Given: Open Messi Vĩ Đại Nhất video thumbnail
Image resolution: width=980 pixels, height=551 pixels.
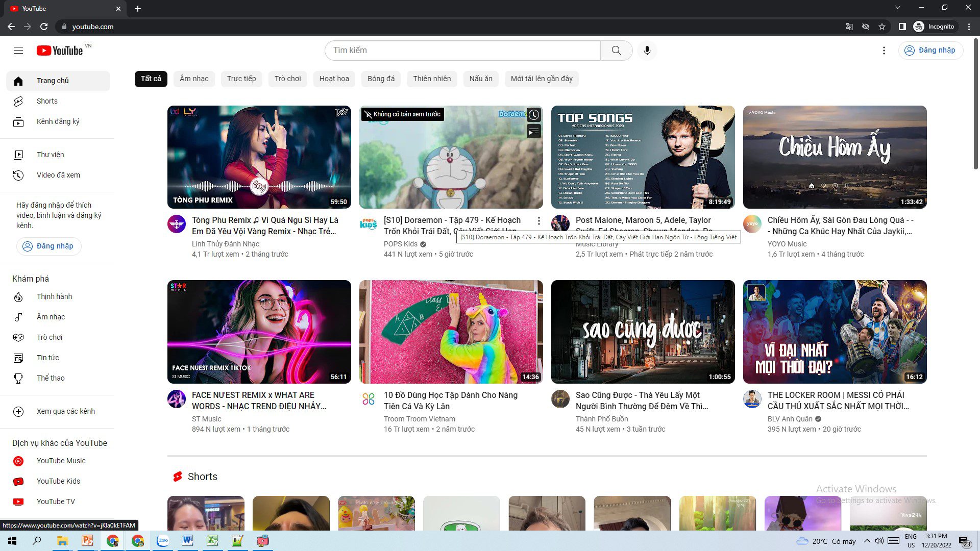Looking at the screenshot, I should point(835,332).
